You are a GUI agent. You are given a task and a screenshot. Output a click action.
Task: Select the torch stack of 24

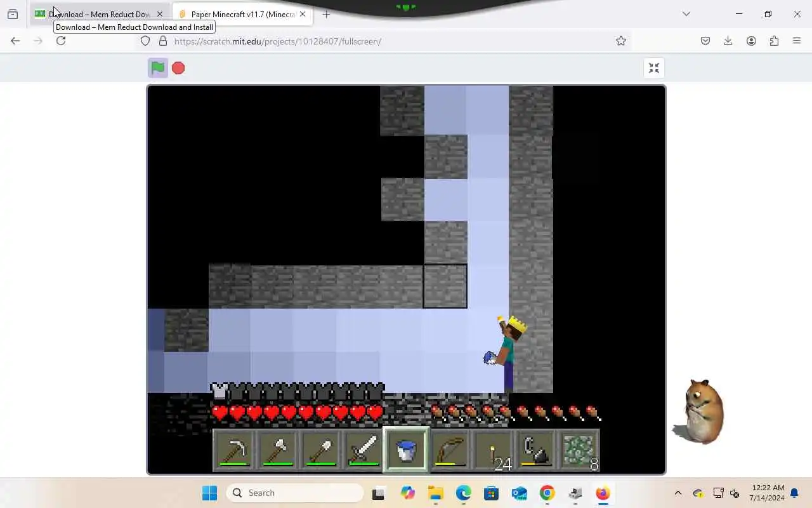point(493,450)
